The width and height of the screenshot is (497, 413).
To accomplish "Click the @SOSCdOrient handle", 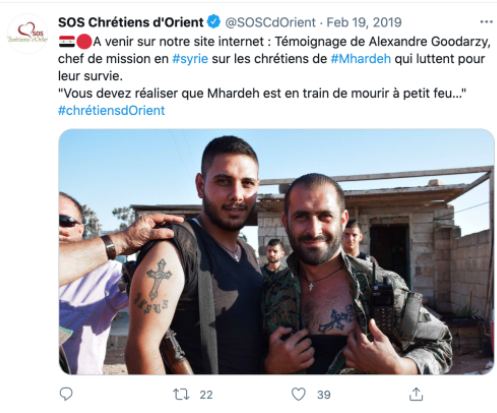I will (x=270, y=23).
